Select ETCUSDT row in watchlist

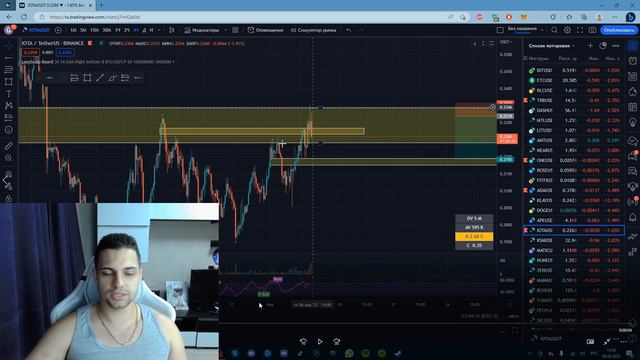574,80
